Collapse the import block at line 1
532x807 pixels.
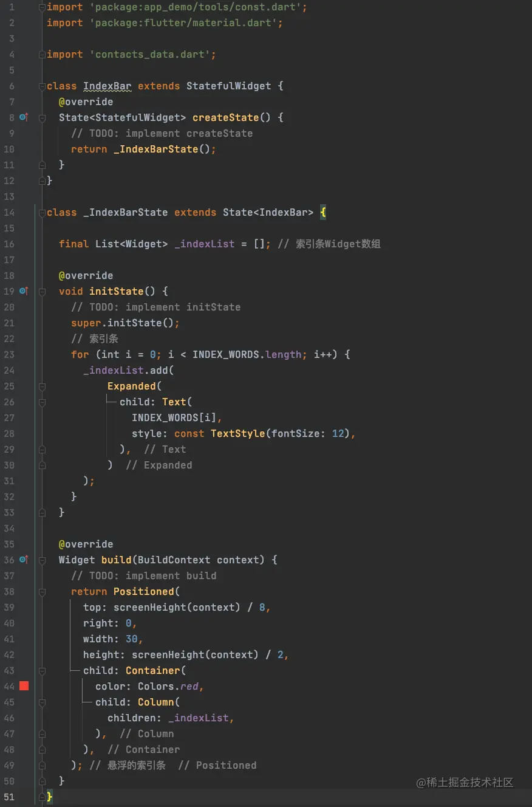tap(42, 7)
